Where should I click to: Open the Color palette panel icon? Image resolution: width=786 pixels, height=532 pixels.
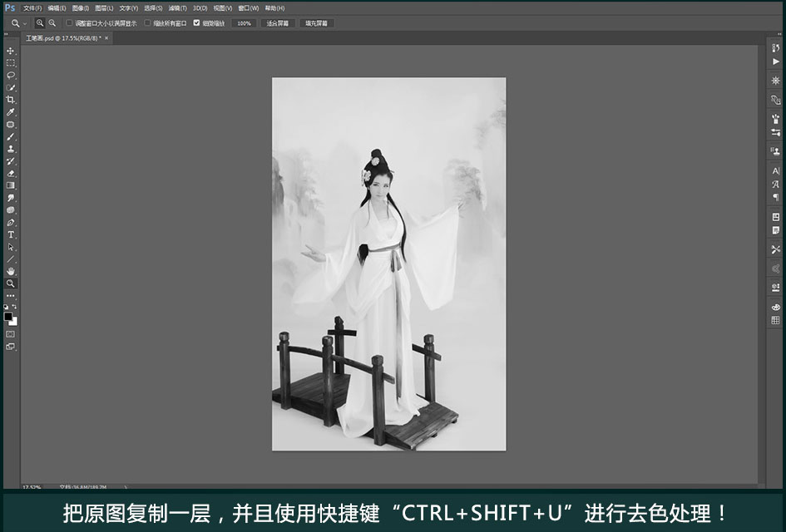775,307
